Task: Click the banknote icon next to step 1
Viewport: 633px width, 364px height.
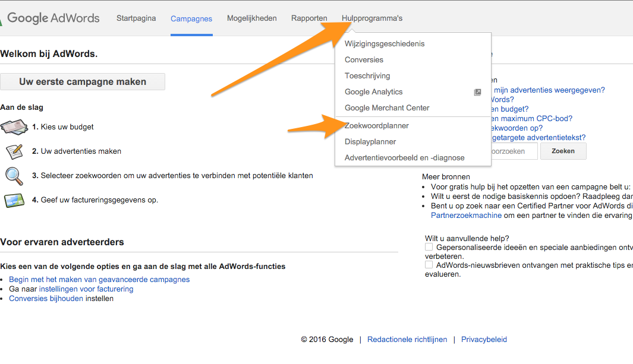Action: coord(15,126)
